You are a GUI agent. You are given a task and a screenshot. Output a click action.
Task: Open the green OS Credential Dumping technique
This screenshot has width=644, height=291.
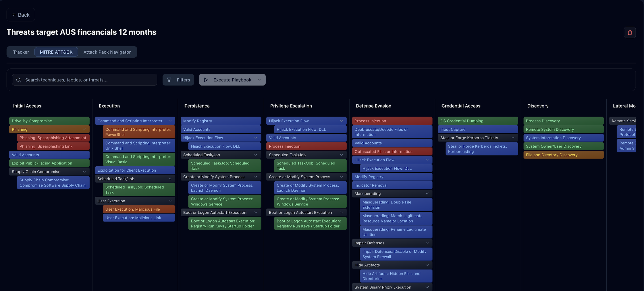(478, 121)
